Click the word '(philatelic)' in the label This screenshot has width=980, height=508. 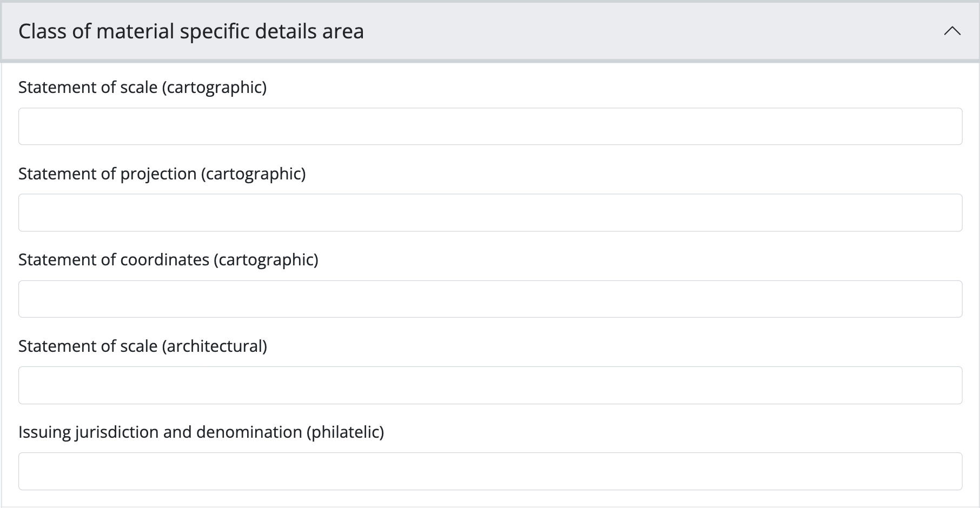pos(345,432)
